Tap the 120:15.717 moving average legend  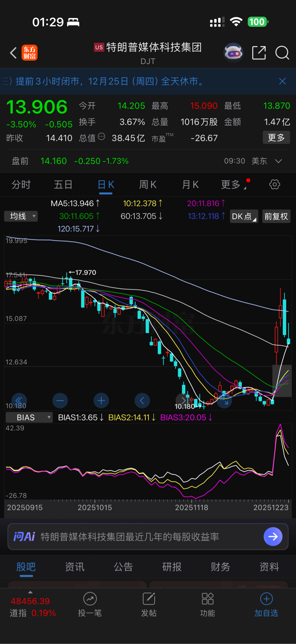79,229
